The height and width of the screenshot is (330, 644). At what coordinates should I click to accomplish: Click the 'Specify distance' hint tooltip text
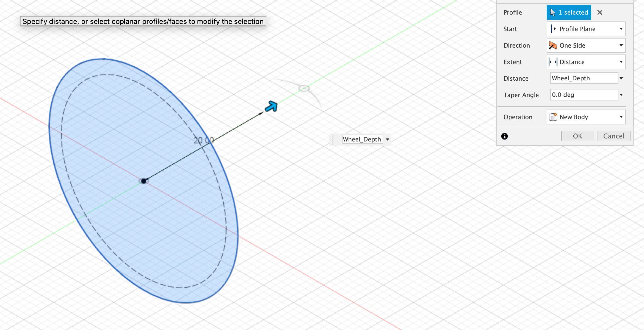pos(143,21)
